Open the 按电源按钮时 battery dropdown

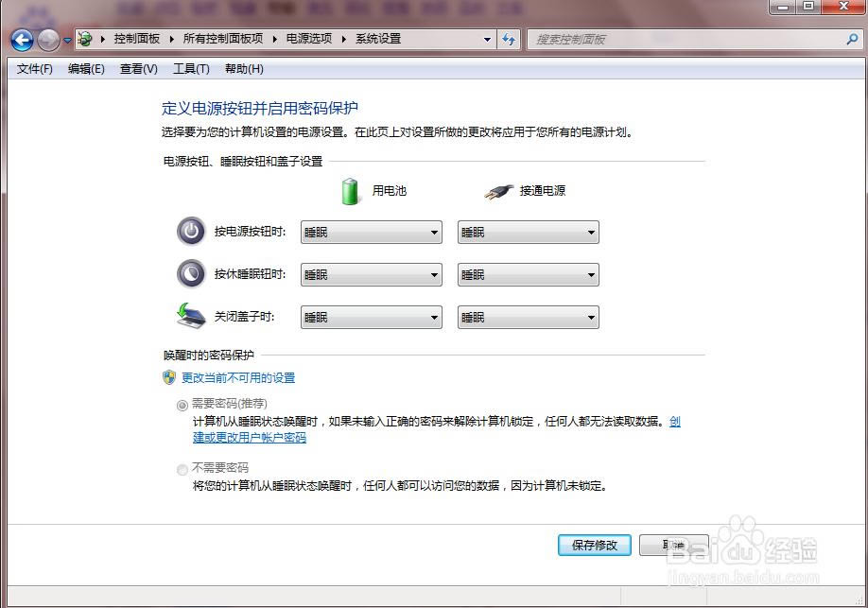click(x=372, y=232)
